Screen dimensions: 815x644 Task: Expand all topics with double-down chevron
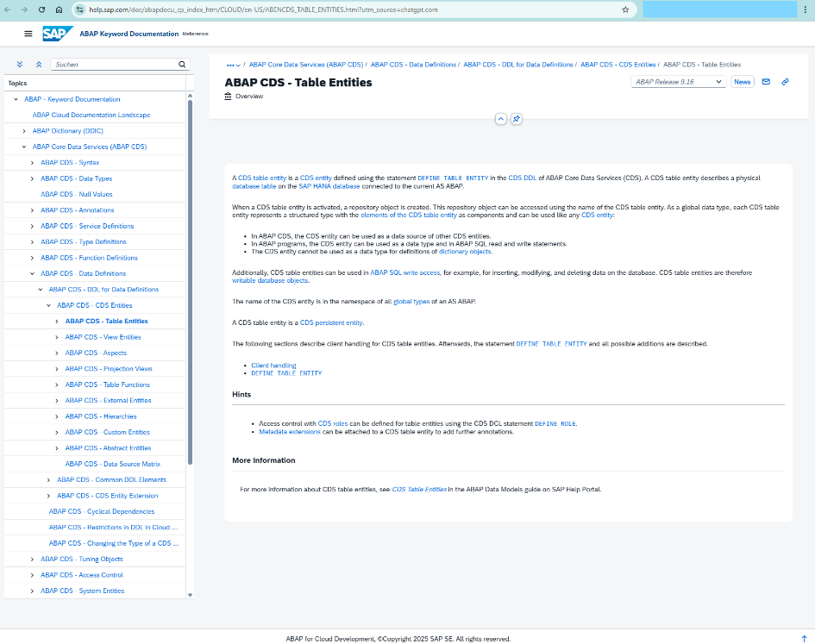point(20,65)
